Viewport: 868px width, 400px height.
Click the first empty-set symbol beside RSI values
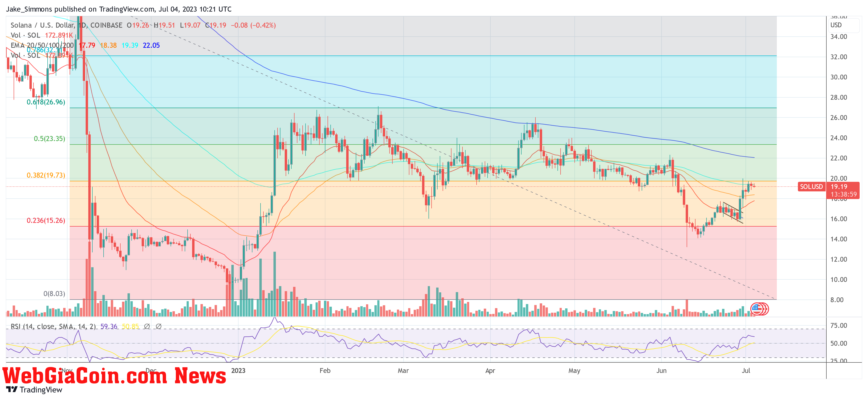pos(147,326)
